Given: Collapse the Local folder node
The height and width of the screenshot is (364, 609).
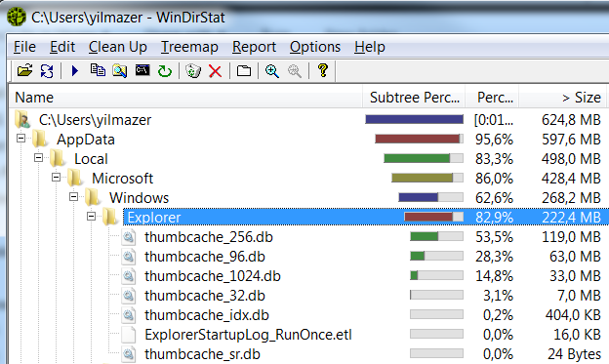Looking at the screenshot, I should click(38, 157).
